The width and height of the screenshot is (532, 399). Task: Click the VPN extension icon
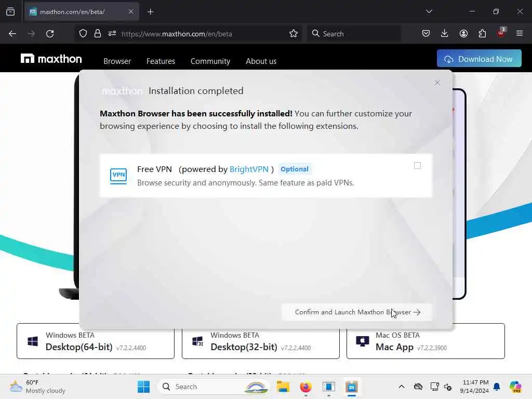point(118,176)
